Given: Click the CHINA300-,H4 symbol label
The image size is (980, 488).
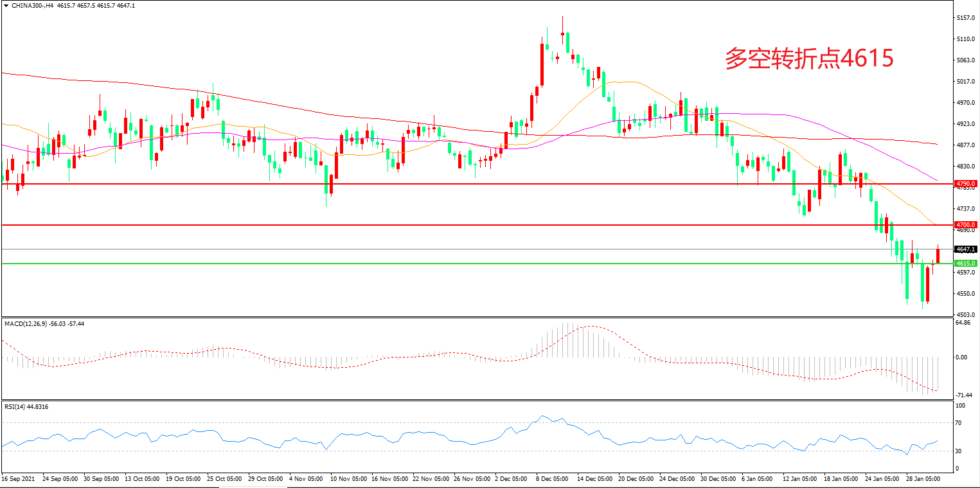Looking at the screenshot, I should click(33, 5).
